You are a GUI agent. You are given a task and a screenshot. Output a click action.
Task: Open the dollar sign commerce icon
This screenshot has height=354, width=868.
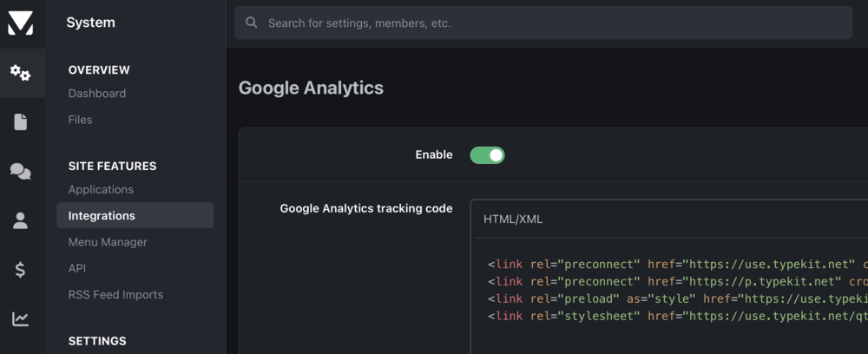pyautogui.click(x=21, y=270)
